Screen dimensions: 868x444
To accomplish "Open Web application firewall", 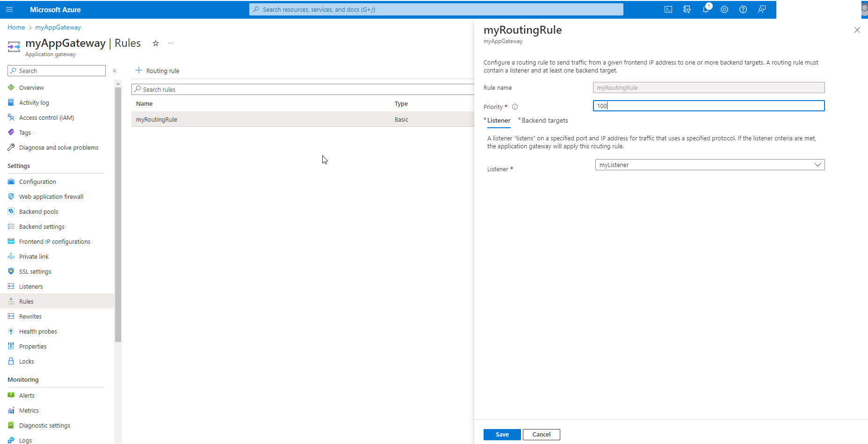I will [51, 197].
